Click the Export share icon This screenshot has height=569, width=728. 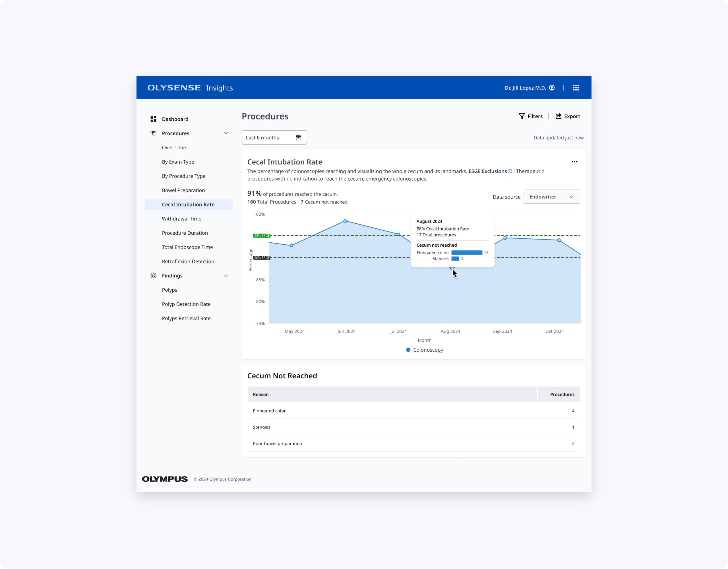(x=558, y=116)
